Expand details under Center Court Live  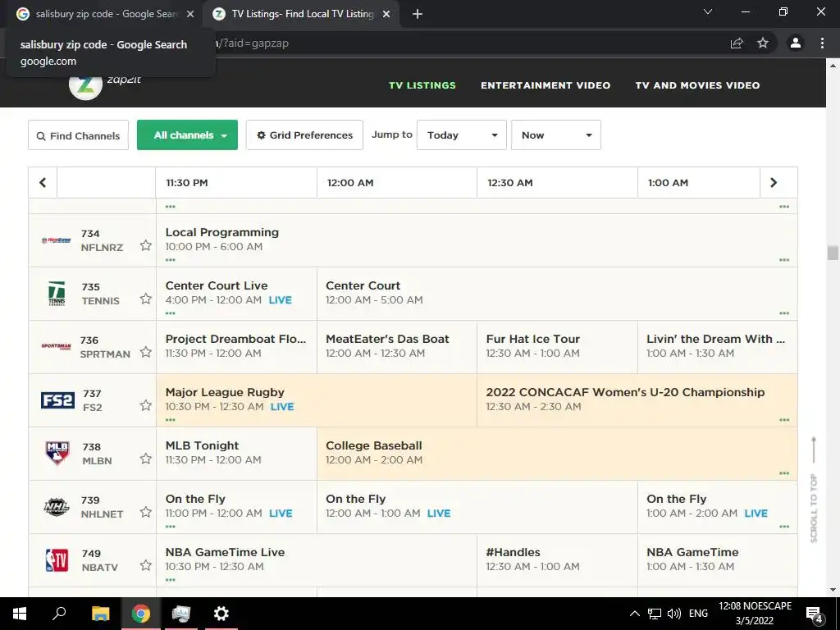point(171,313)
